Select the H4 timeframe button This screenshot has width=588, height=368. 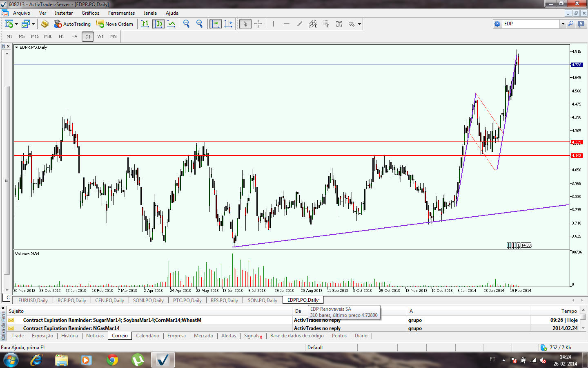coord(74,36)
